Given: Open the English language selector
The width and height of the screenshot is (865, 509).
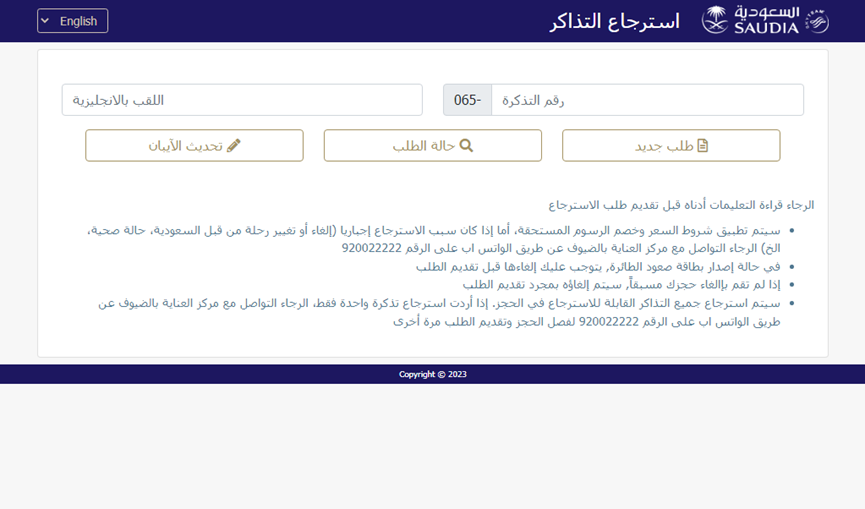Looking at the screenshot, I should click(73, 21).
